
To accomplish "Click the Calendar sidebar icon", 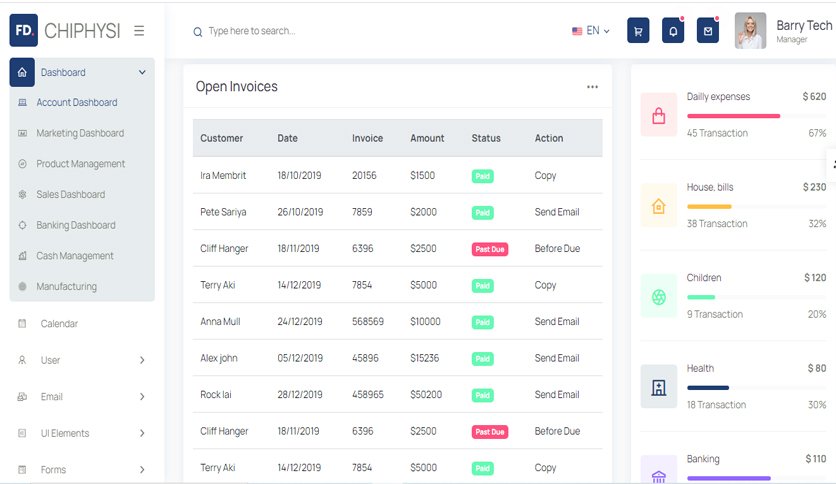I will [x=22, y=324].
